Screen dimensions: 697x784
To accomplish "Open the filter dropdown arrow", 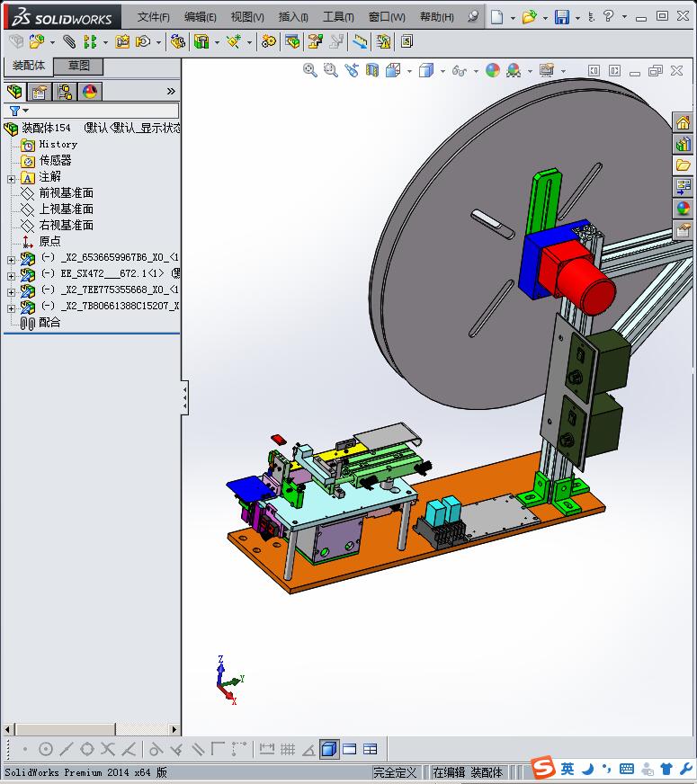I will pos(25,111).
